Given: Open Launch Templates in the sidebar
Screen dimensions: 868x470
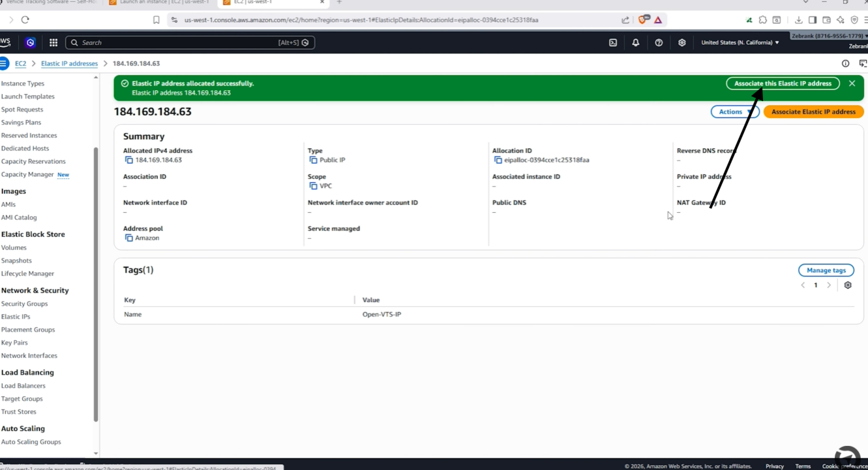Looking at the screenshot, I should [x=28, y=97].
